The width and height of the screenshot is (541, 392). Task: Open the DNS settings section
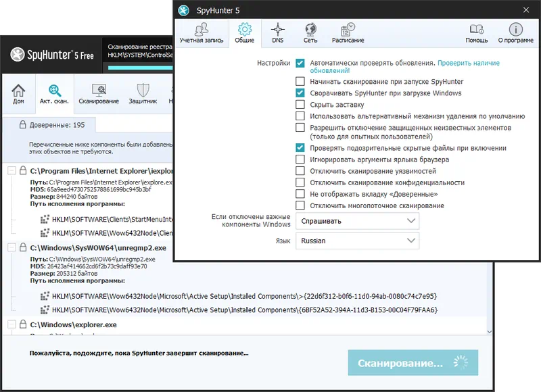pos(277,33)
